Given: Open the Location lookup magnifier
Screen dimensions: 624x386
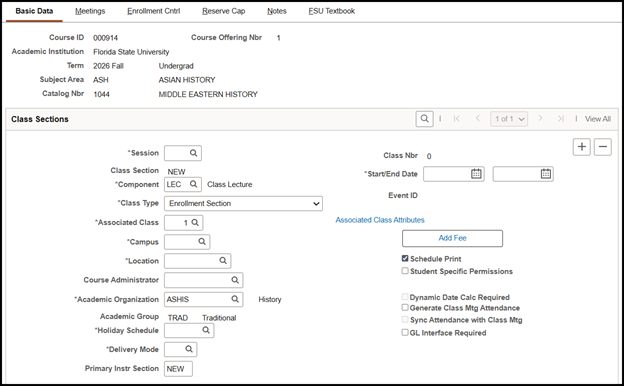Looking at the screenshot, I should click(223, 261).
